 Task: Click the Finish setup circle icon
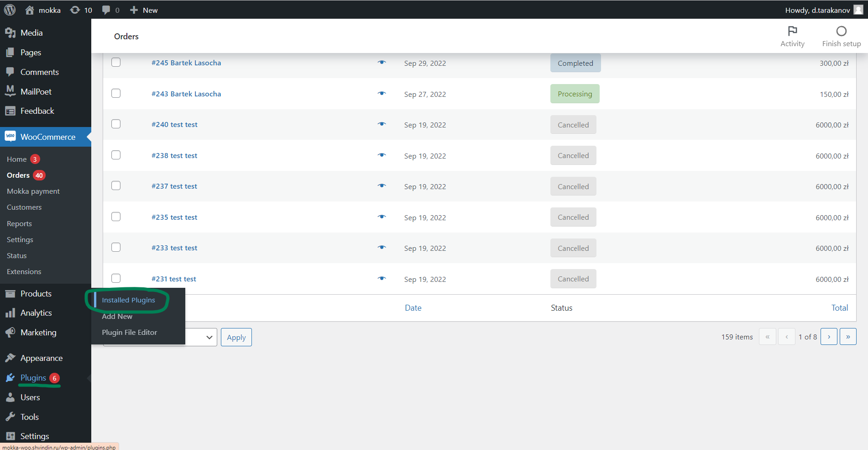point(842,31)
